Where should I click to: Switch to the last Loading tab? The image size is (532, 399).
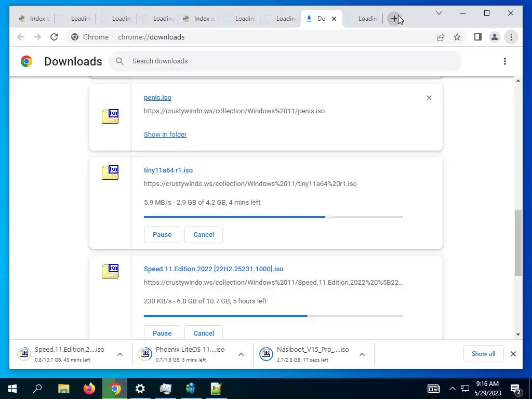tap(363, 19)
